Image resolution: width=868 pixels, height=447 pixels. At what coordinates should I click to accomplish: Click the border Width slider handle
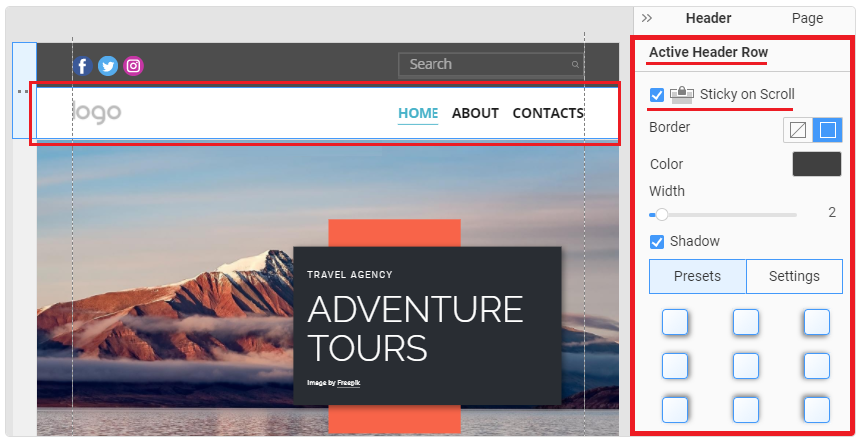[x=661, y=215]
